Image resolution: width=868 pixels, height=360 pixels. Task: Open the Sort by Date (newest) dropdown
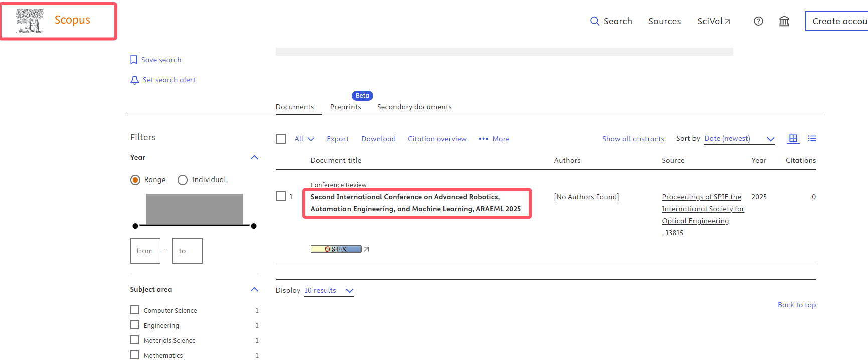tap(739, 139)
